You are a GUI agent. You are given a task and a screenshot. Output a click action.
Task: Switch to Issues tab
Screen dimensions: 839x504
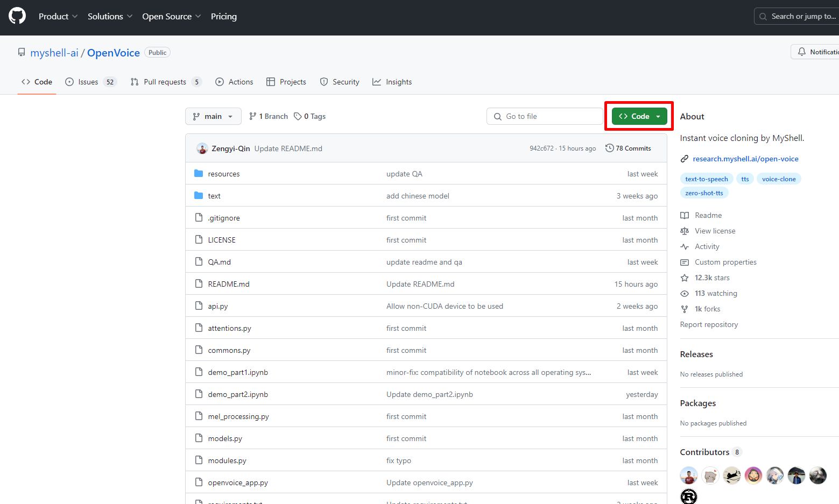pyautogui.click(x=90, y=82)
